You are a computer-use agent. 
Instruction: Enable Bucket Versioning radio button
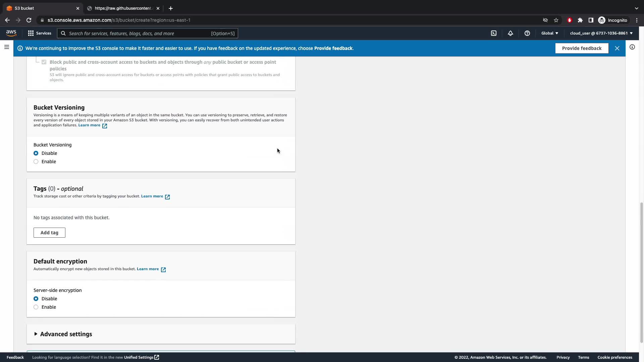(36, 162)
